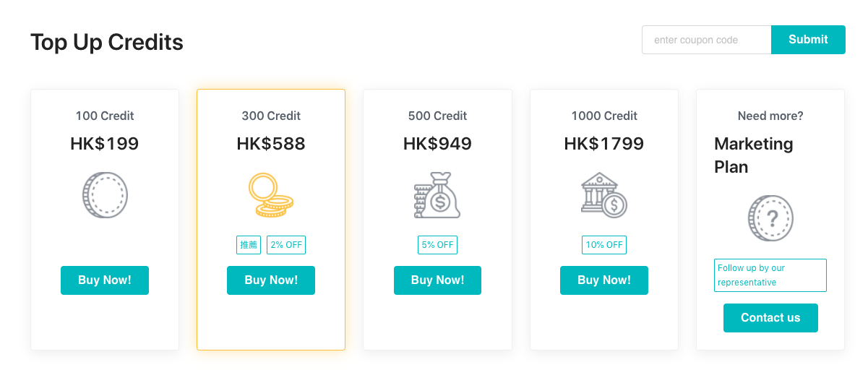Buy the 100 Credit package now
The image size is (868, 370).
105,280
